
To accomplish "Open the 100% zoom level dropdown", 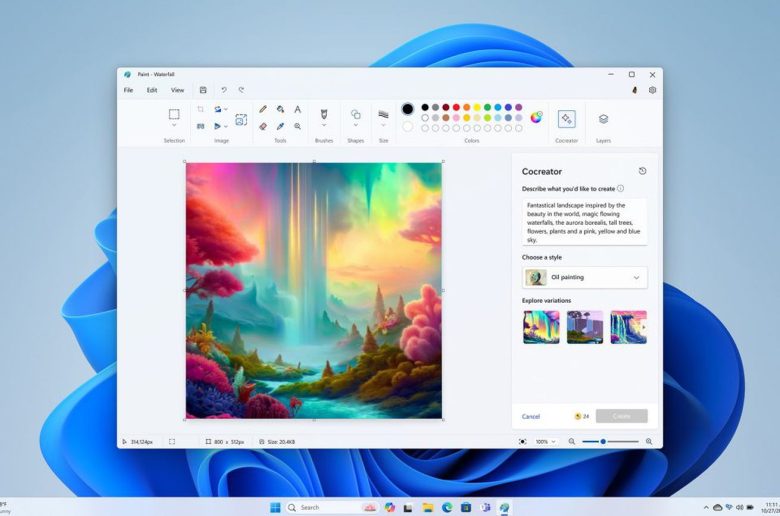I will [x=545, y=441].
